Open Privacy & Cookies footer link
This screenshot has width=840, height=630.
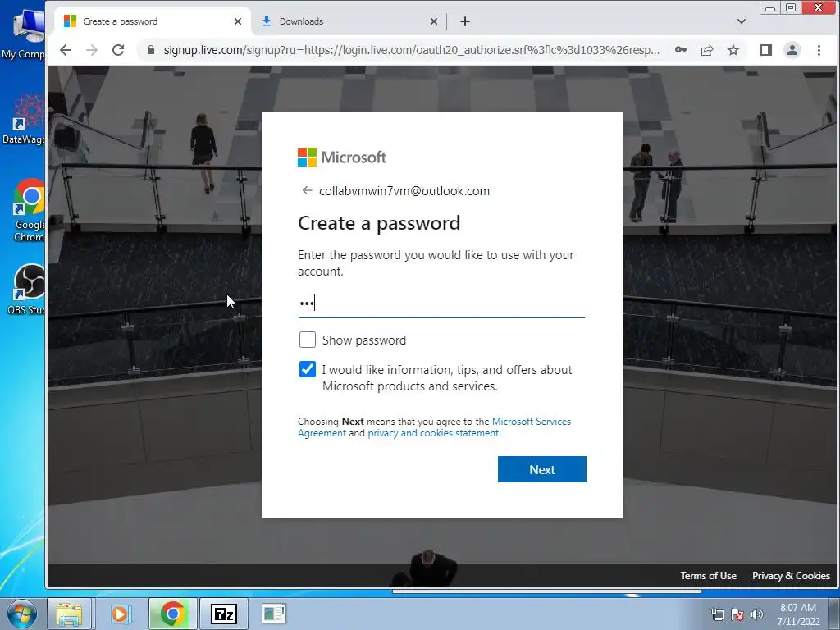791,575
